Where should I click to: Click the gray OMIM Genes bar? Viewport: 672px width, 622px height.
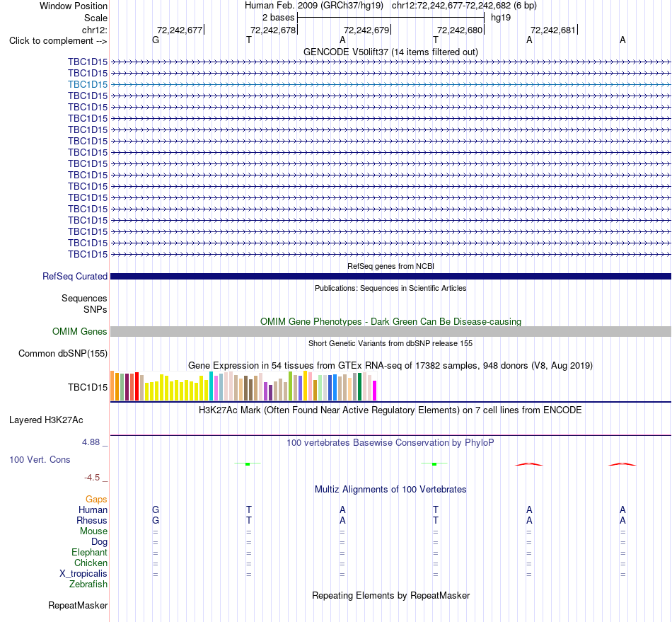coord(390,331)
